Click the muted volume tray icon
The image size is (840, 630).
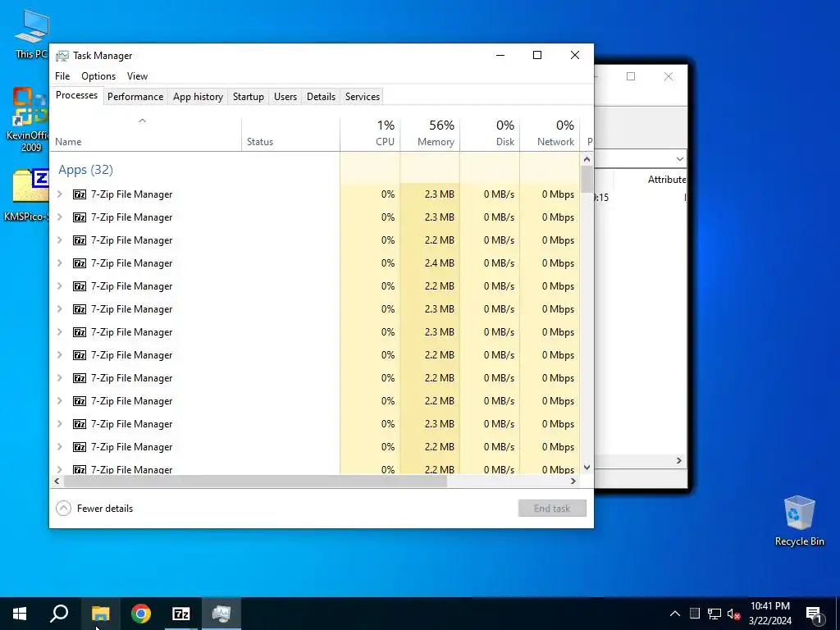pos(733,614)
